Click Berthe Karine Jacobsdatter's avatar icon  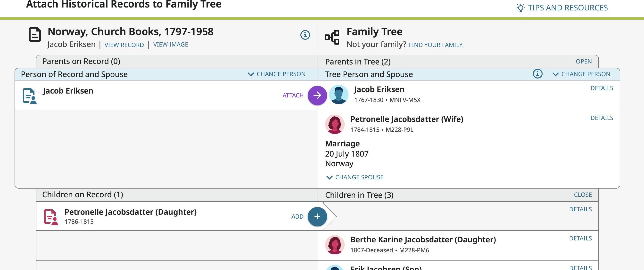click(x=335, y=245)
